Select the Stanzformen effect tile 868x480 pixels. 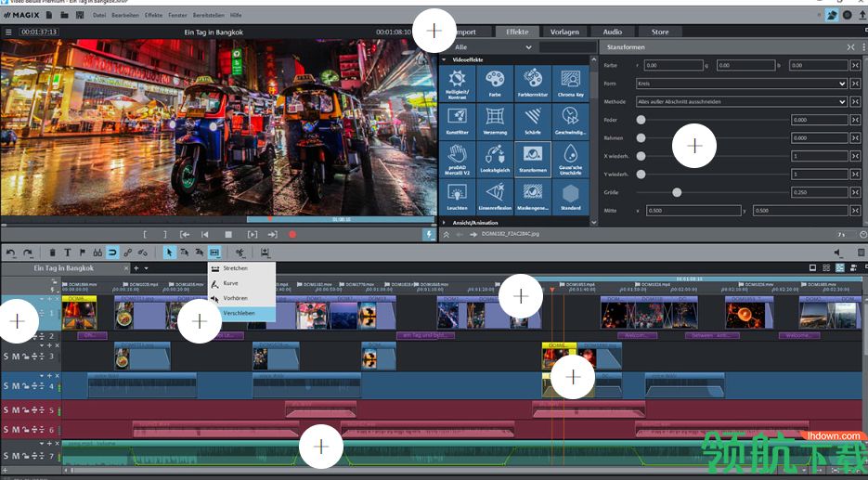click(x=533, y=160)
